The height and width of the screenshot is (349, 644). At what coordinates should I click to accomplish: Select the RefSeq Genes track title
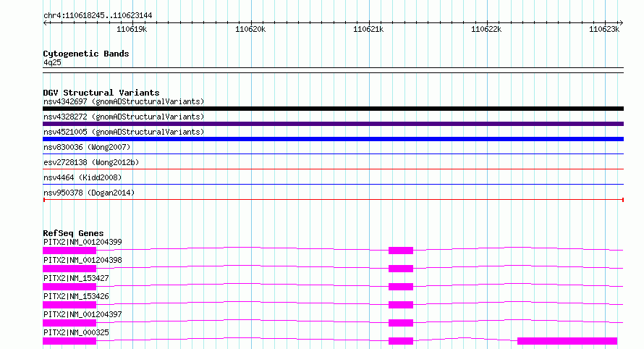tap(73, 233)
